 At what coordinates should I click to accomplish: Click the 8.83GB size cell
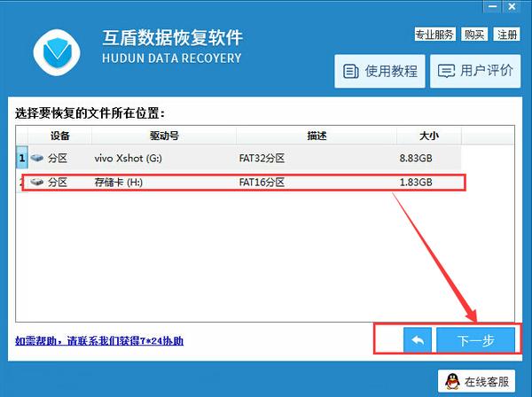click(416, 158)
